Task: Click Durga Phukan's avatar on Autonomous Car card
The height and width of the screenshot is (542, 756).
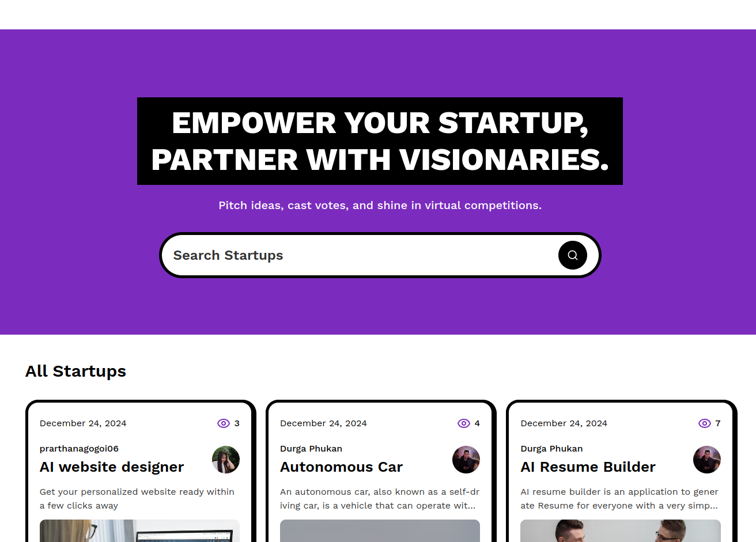Action: [466, 460]
